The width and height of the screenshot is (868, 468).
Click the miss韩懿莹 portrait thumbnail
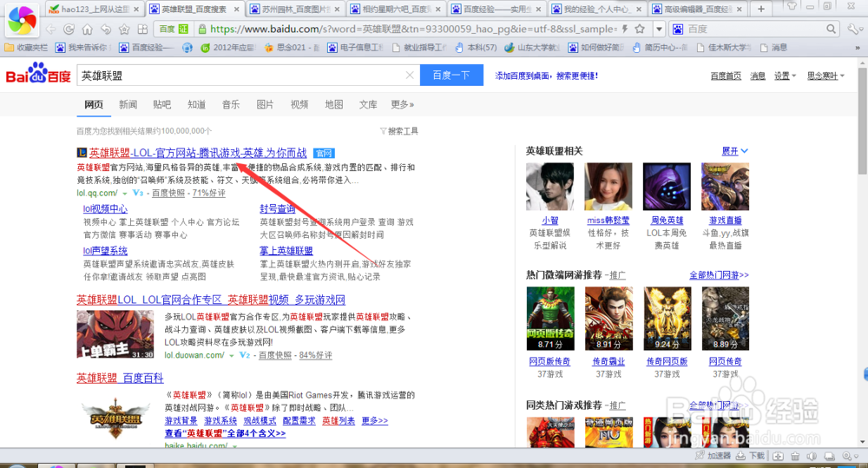(608, 187)
